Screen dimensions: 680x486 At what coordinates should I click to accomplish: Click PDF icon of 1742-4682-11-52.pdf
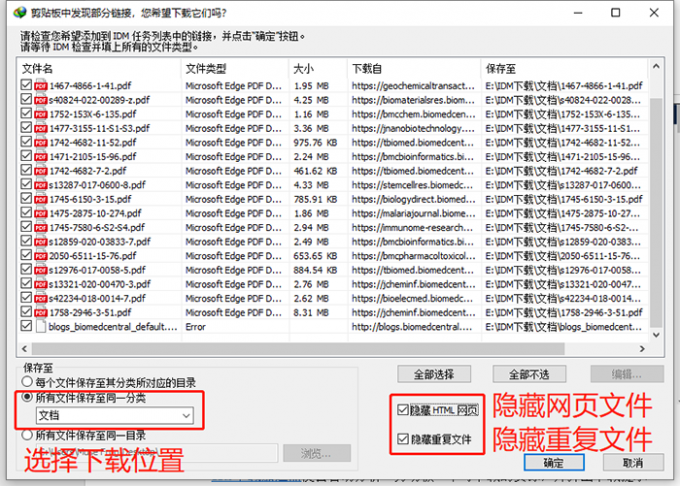click(41, 143)
